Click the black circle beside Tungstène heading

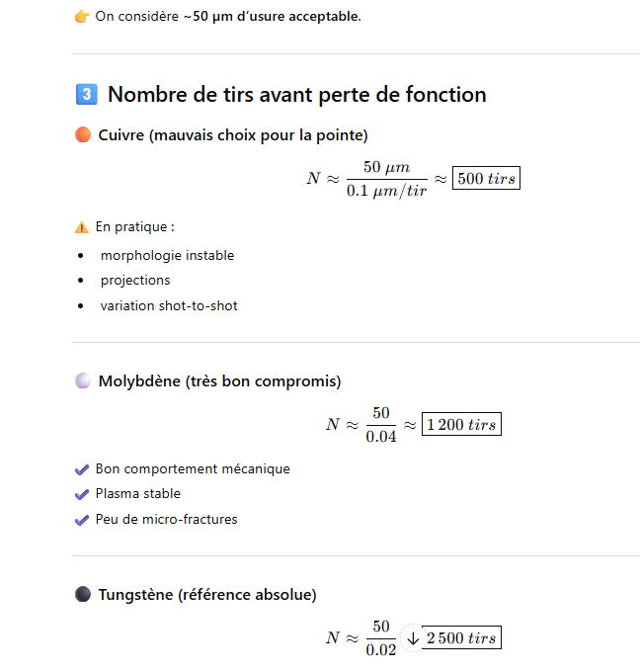tap(83, 594)
